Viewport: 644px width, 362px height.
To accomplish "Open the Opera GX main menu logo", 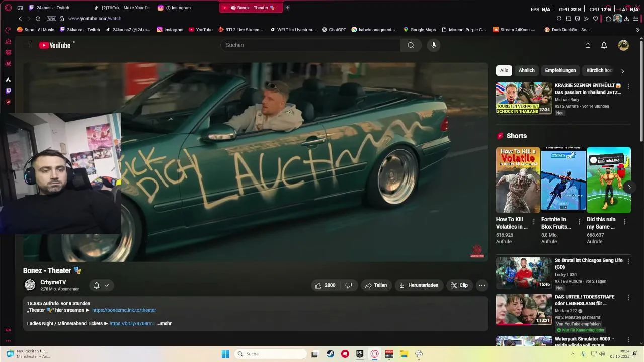I will click(8, 8).
